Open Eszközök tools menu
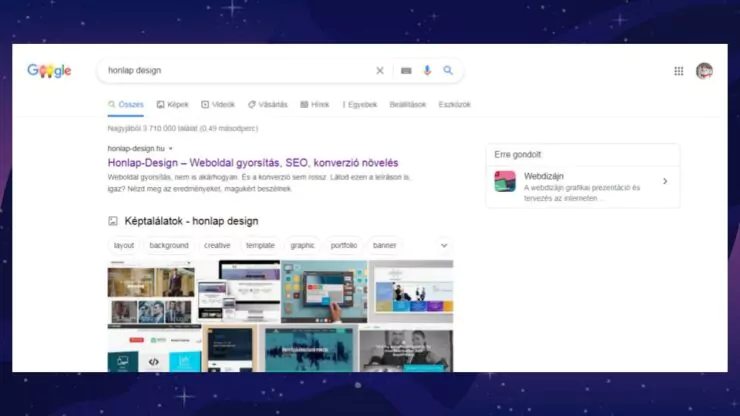 [454, 104]
